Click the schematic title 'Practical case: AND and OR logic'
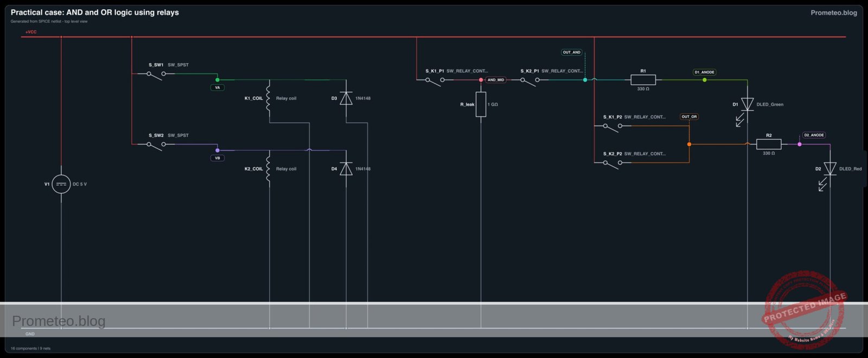This screenshot has width=868, height=358. 95,12
